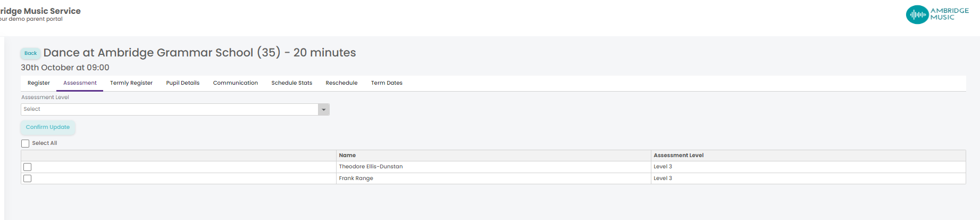Tick the Select All checkbox
Screen dimensions: 980x220
click(x=25, y=143)
